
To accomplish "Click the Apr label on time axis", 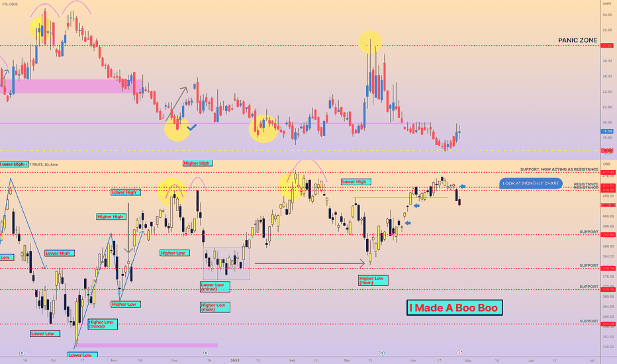I will [x=413, y=361].
